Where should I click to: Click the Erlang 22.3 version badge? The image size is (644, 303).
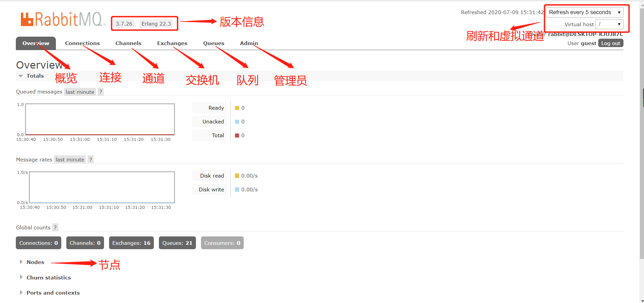click(x=156, y=24)
